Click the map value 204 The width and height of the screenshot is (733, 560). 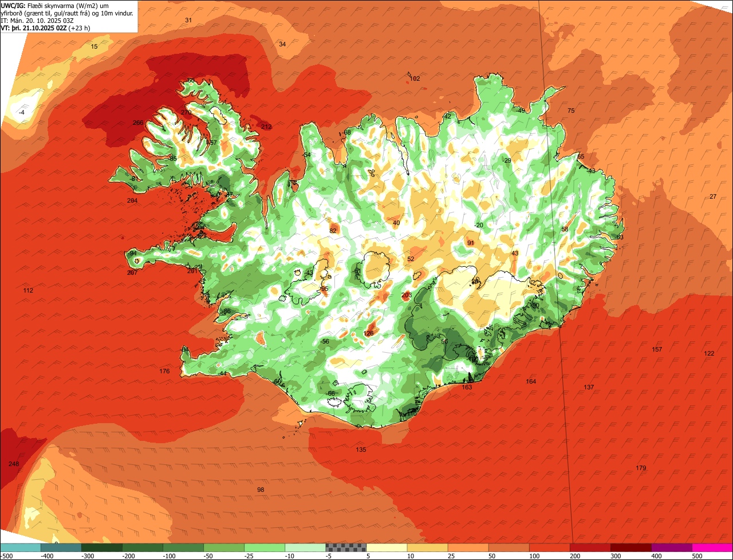[x=132, y=200]
